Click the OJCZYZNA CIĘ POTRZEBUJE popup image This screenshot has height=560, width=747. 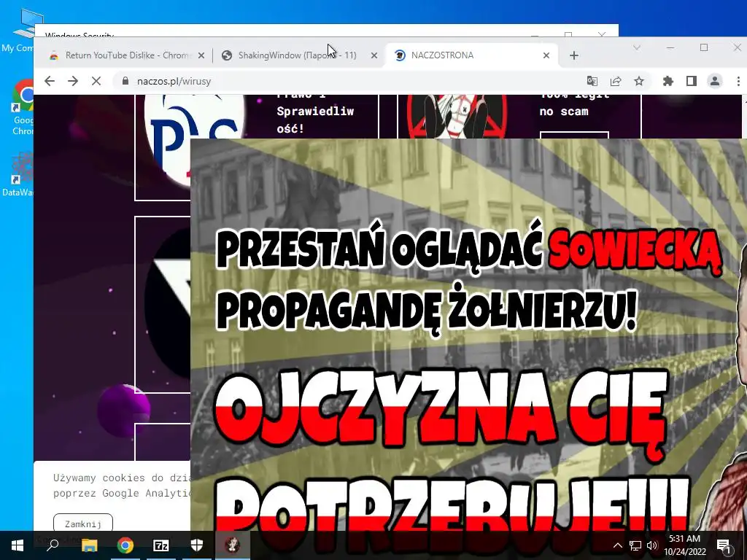pos(468,334)
